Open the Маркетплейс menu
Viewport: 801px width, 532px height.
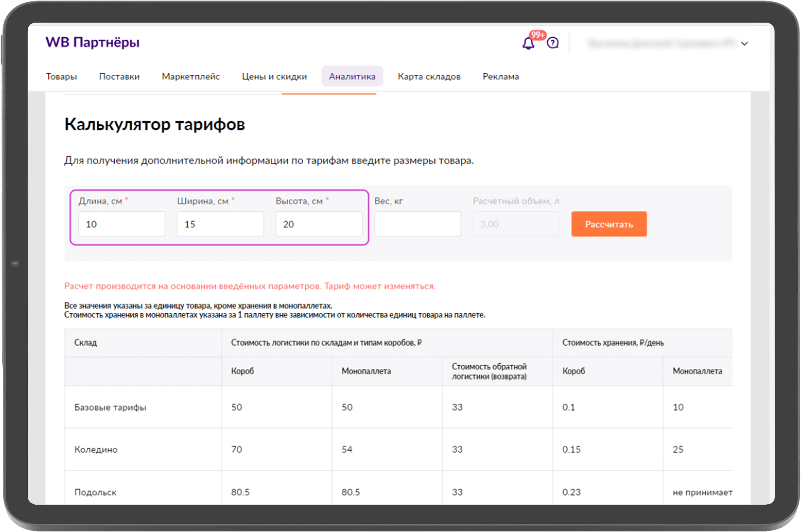point(191,76)
